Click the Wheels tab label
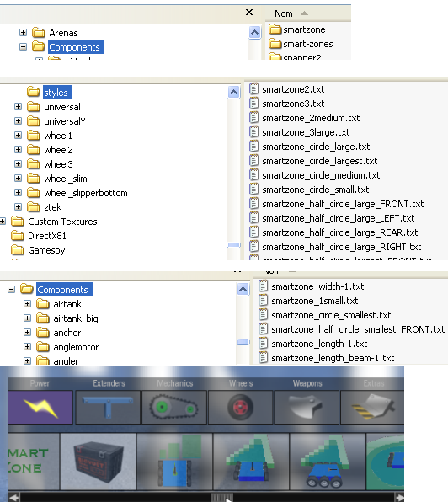 (241, 383)
